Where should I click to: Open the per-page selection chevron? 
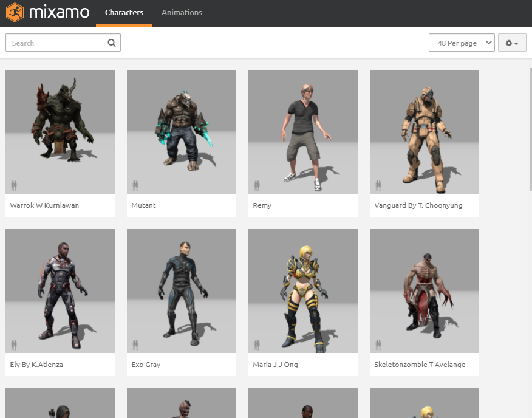pyautogui.click(x=487, y=43)
